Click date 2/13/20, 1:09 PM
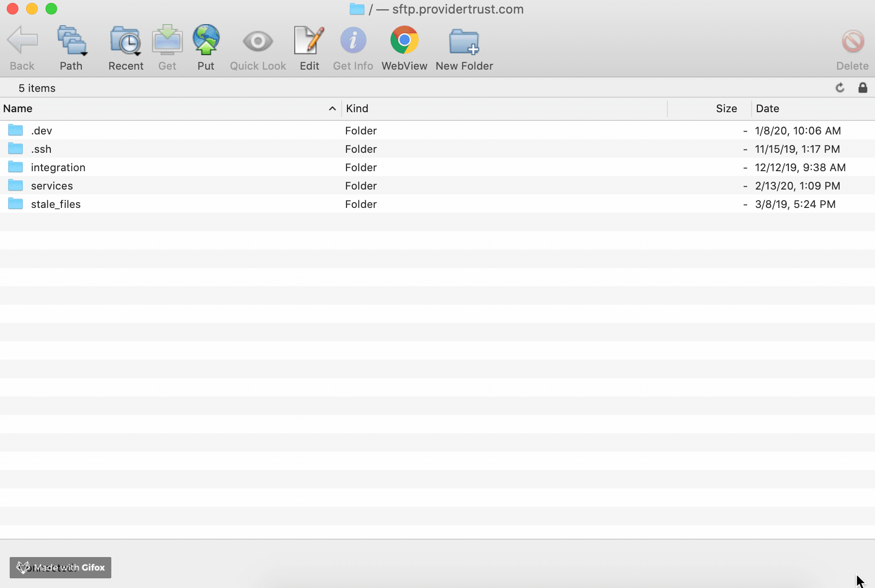This screenshot has width=875, height=588. click(x=797, y=186)
